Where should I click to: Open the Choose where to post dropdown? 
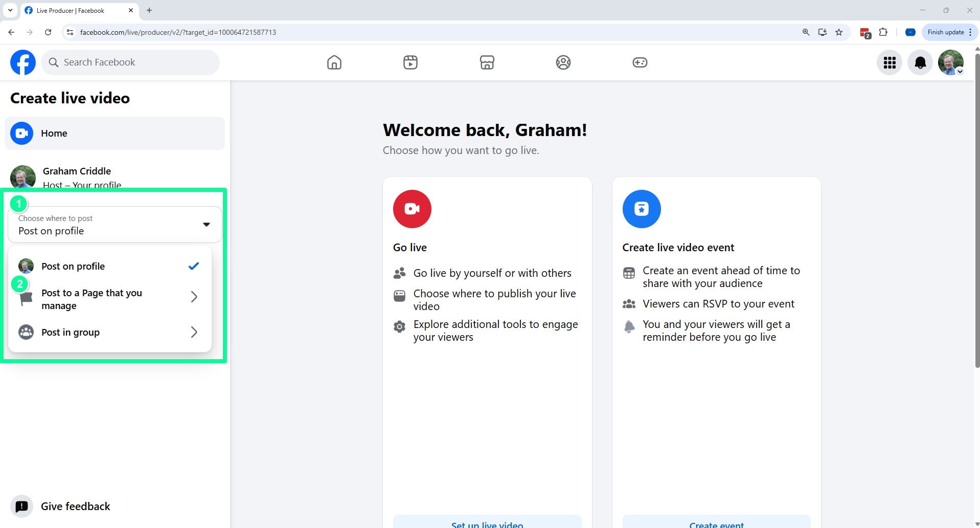[x=115, y=225]
